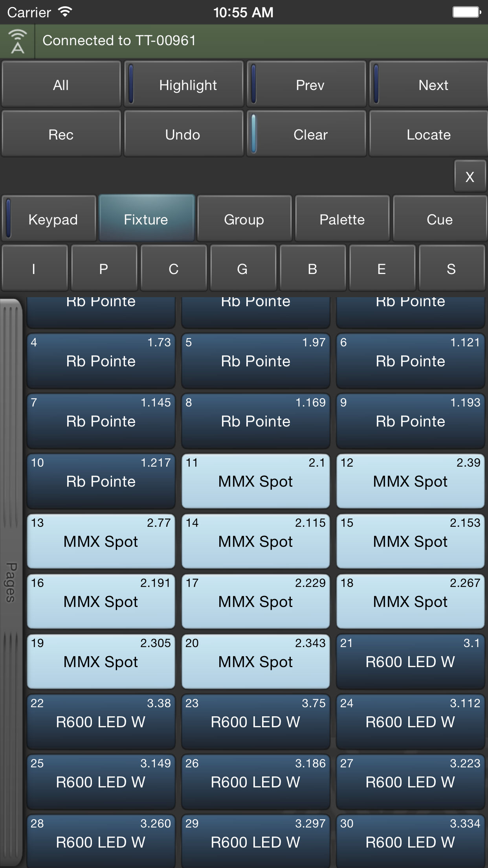
Task: Tap the wireless connection antenna icon
Action: coord(17,41)
